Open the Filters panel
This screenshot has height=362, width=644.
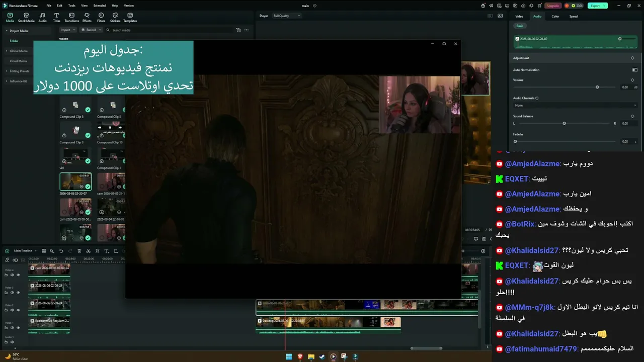click(101, 18)
